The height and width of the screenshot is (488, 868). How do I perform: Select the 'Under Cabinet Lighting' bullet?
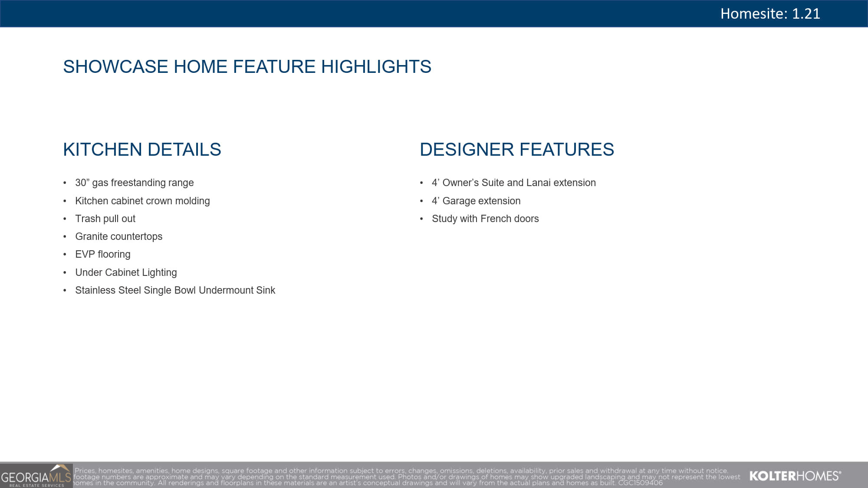126,272
